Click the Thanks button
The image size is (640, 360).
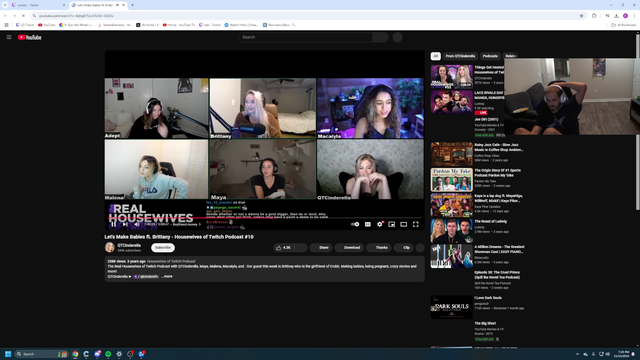click(379, 247)
